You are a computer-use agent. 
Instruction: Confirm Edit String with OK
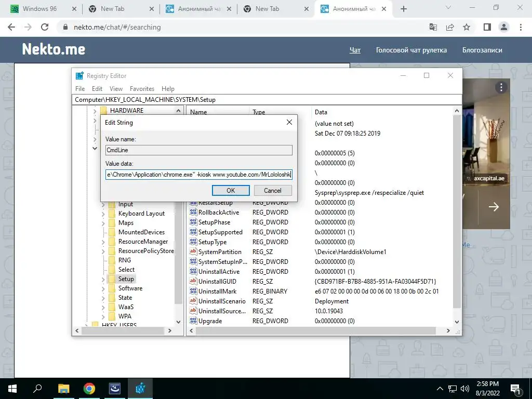pyautogui.click(x=231, y=190)
